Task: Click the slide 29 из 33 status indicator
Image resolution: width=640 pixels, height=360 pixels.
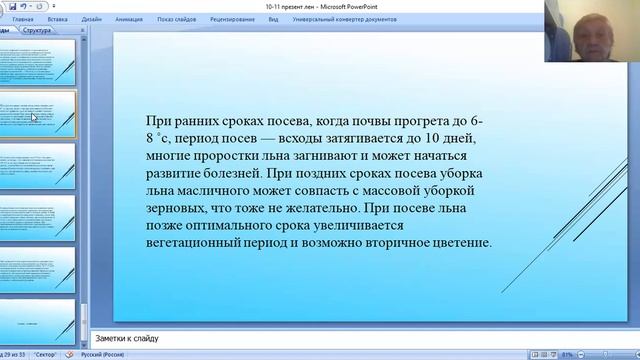Action: click(x=13, y=355)
